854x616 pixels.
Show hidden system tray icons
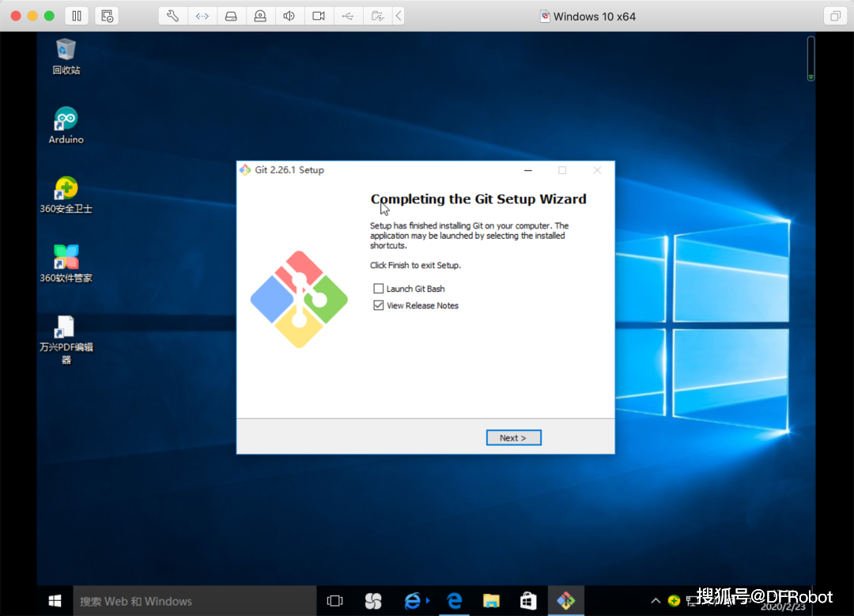(656, 601)
